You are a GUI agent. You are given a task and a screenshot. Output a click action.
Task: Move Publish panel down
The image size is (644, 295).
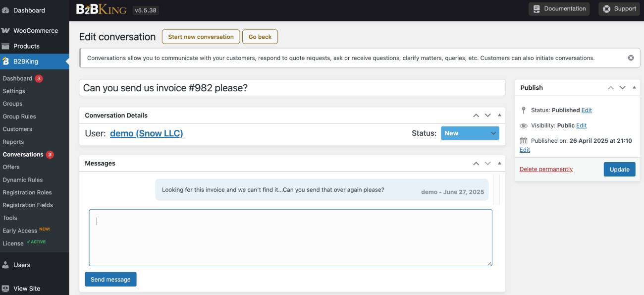[622, 88]
